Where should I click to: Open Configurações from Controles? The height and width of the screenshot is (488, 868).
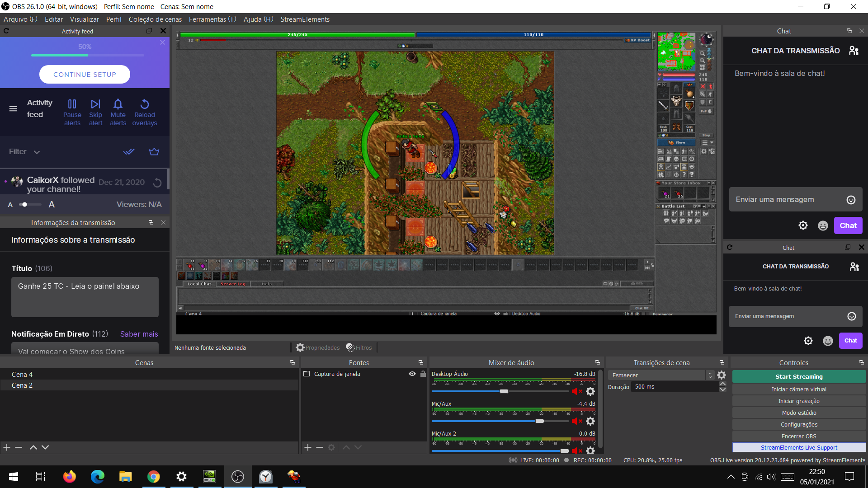(x=799, y=424)
